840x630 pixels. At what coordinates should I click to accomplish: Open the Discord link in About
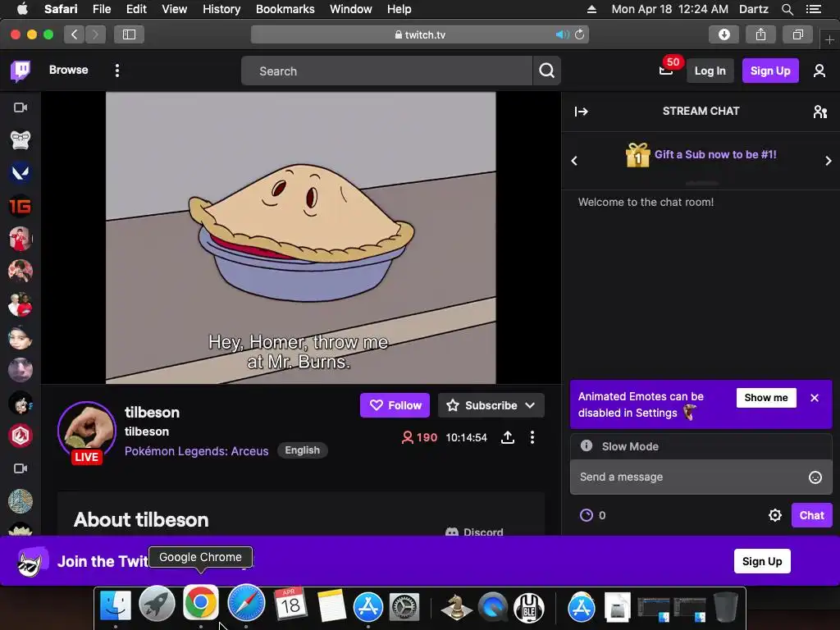point(475,532)
